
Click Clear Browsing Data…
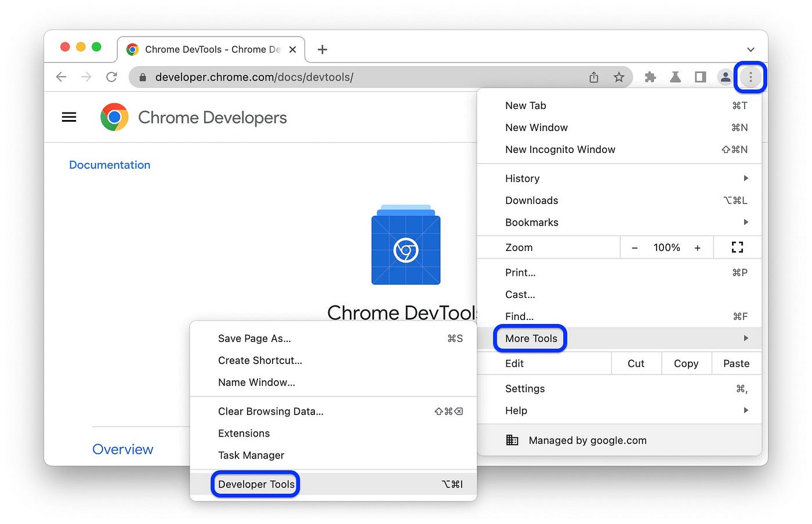pos(333,412)
